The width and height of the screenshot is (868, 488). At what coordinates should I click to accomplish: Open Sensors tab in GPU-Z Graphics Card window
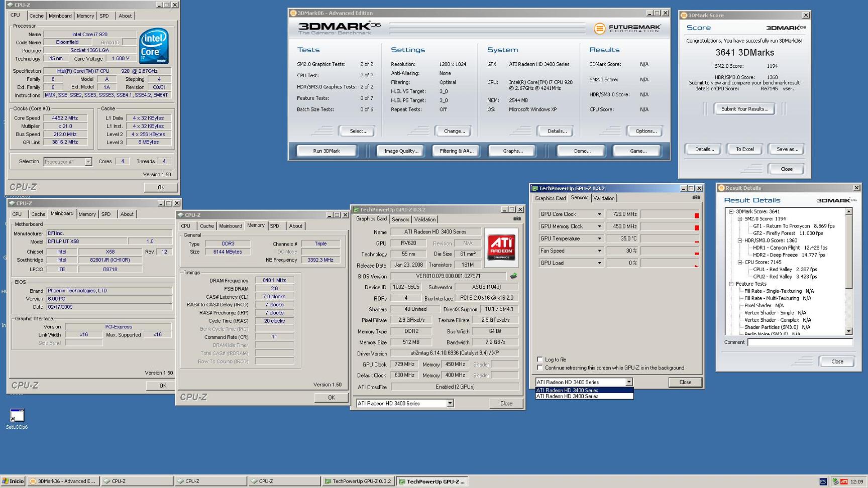pos(400,219)
